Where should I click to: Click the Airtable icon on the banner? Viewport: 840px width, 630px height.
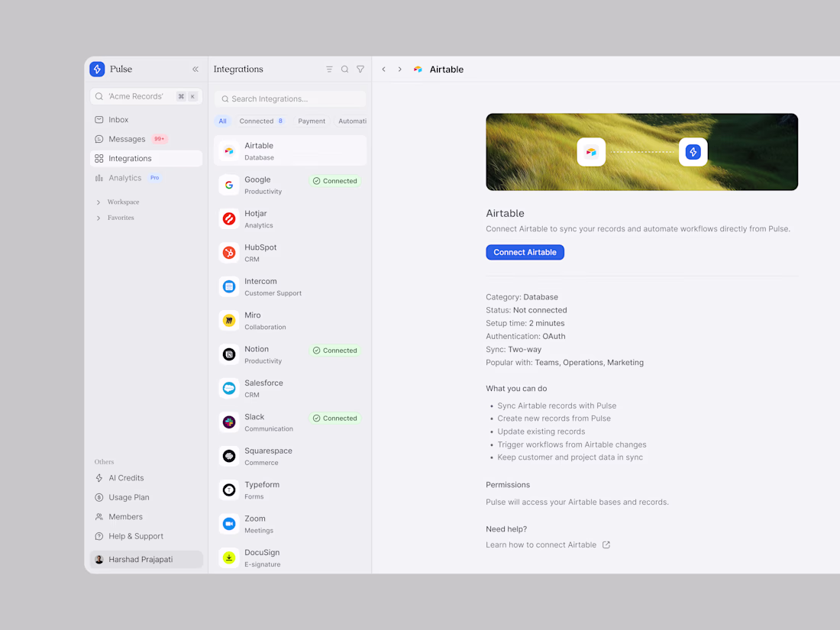591,152
